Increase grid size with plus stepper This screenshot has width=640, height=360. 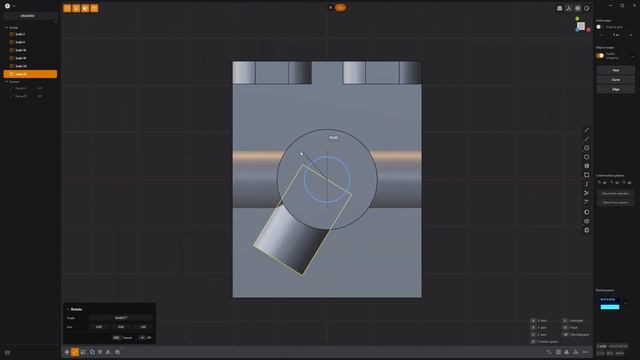tap(631, 35)
